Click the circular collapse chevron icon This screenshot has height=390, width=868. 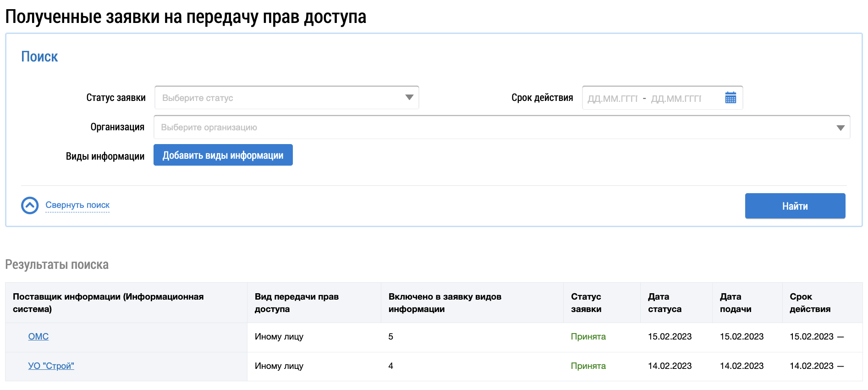pos(30,206)
